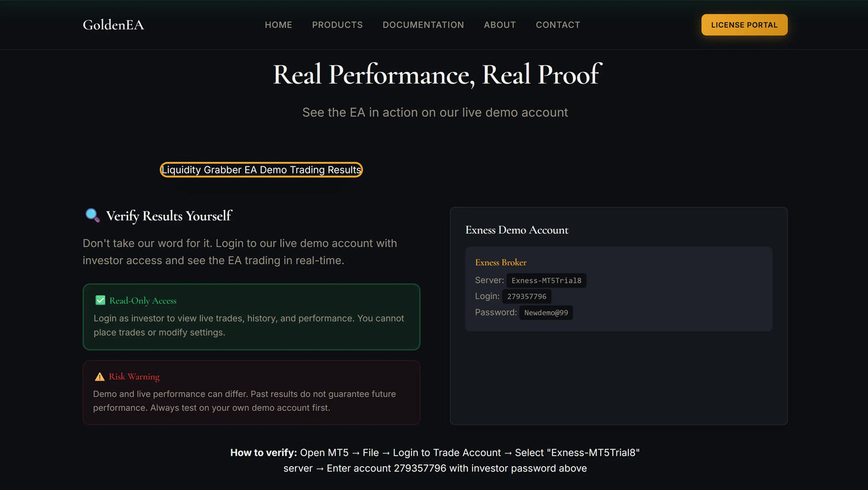The image size is (868, 490).
Task: Click the Exness Demo Account heading
Action: 517,230
